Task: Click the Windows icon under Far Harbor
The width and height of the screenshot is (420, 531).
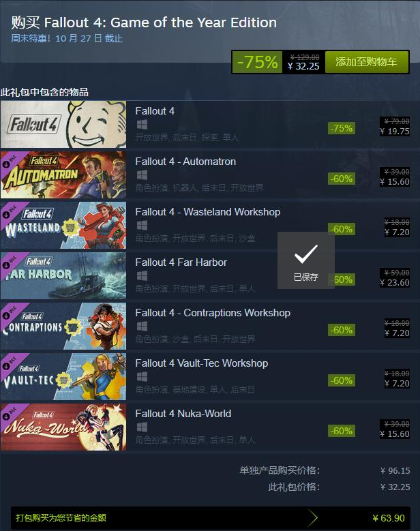Action: 142,276
